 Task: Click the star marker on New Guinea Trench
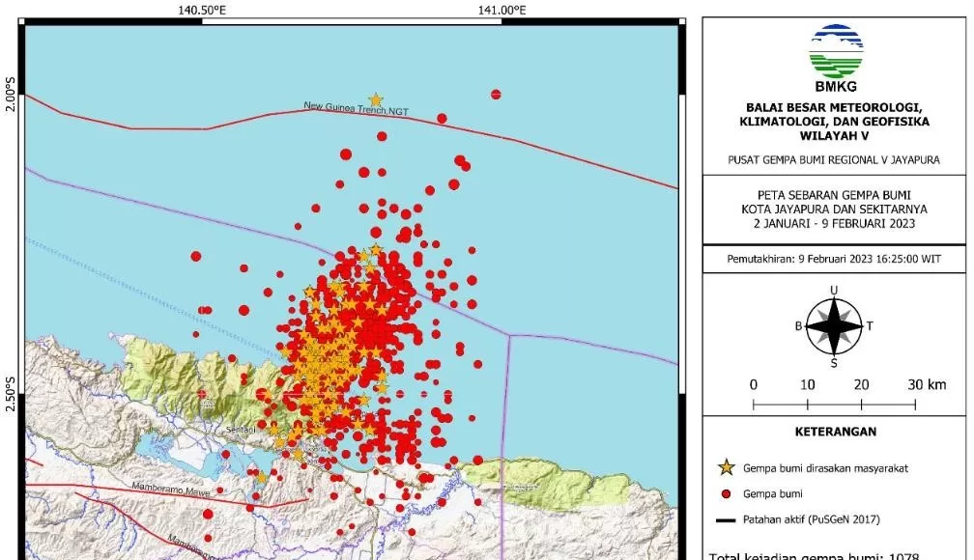coord(376,100)
